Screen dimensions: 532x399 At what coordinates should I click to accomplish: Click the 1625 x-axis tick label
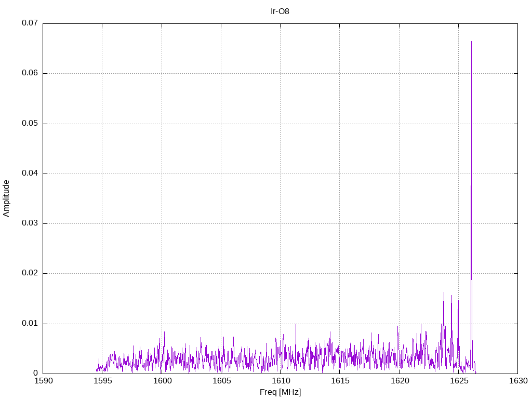point(459,381)
